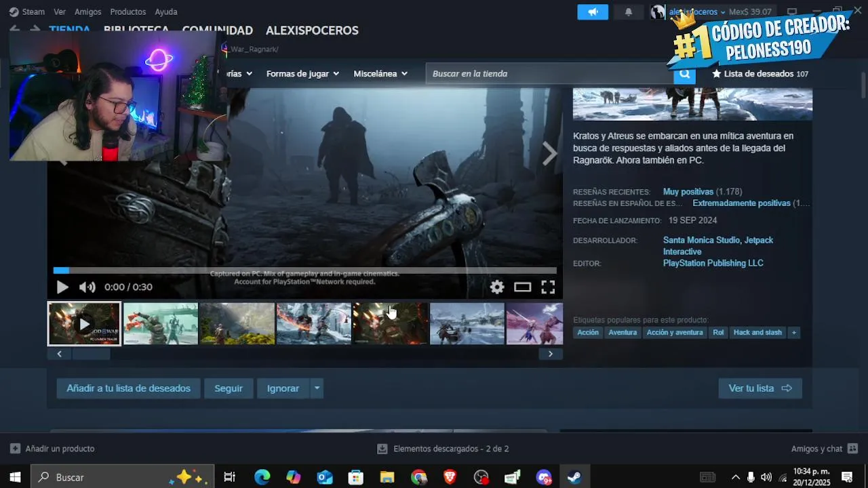The height and width of the screenshot is (488, 868).
Task: Select the Acción tag
Action: (x=588, y=333)
